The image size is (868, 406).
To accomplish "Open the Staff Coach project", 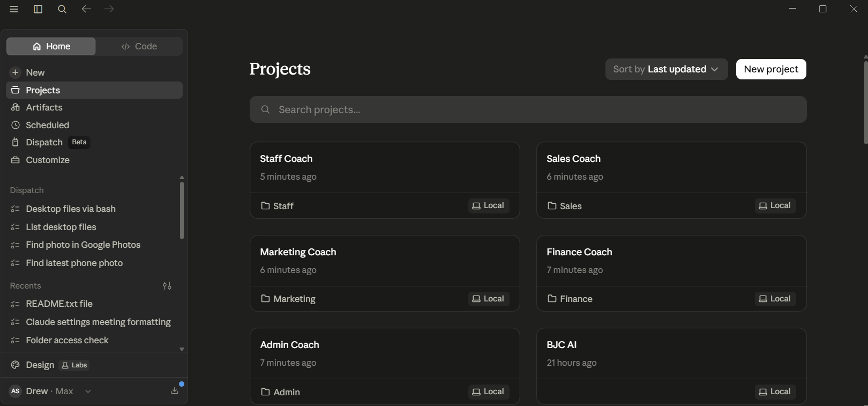I will 385,180.
